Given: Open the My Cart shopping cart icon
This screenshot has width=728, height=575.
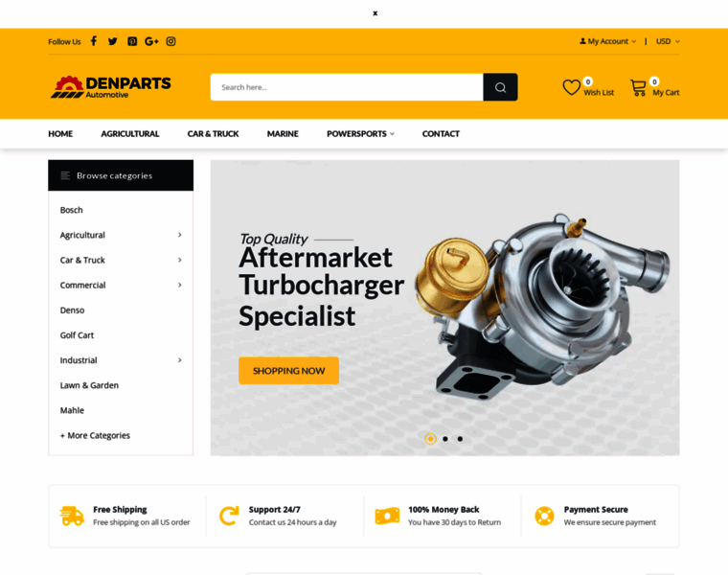Looking at the screenshot, I should click(638, 87).
